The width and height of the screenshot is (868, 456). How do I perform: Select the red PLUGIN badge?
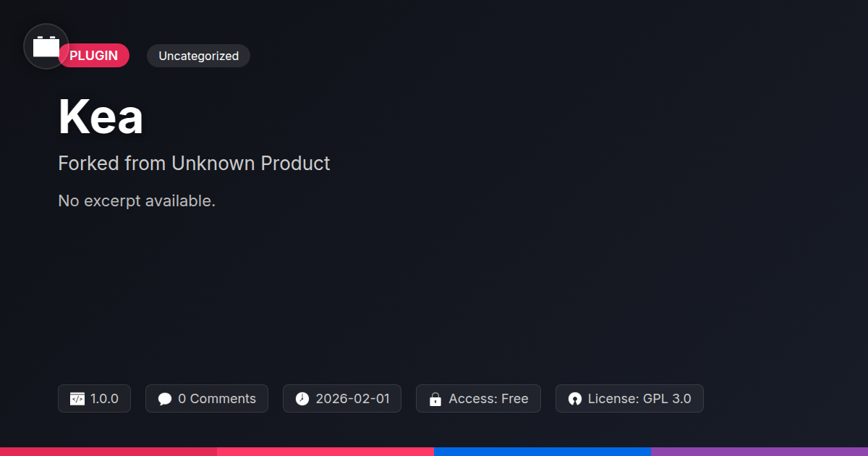[x=93, y=56]
